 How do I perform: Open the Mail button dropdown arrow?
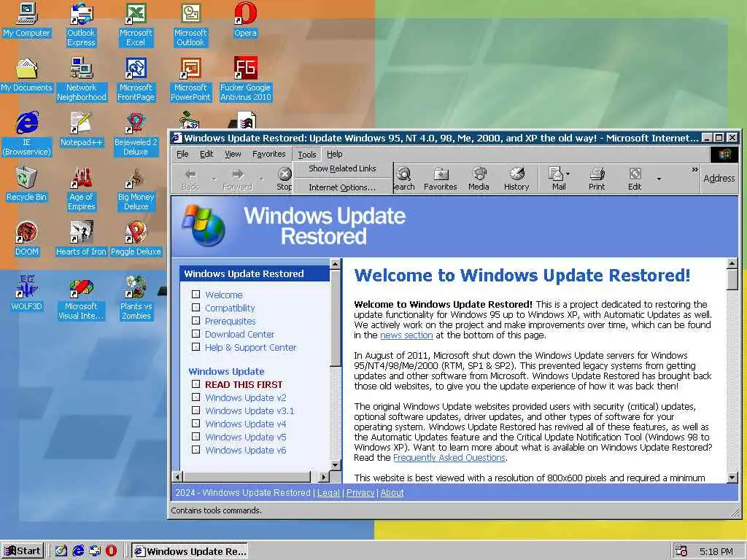coord(568,174)
